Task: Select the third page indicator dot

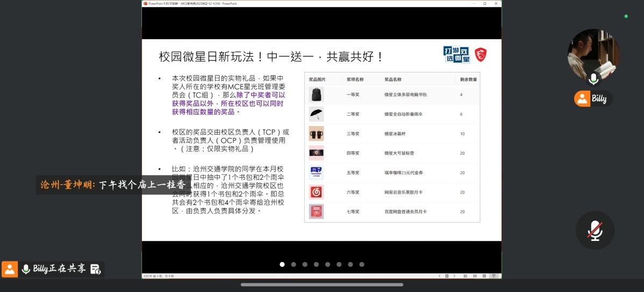Action: pos(305,265)
